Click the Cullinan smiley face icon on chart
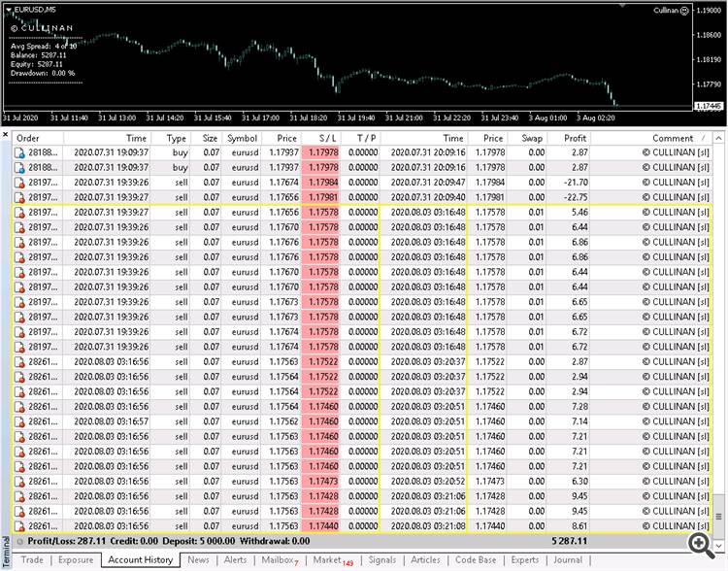Viewport: 728px width, 571px height. pyautogui.click(x=684, y=11)
